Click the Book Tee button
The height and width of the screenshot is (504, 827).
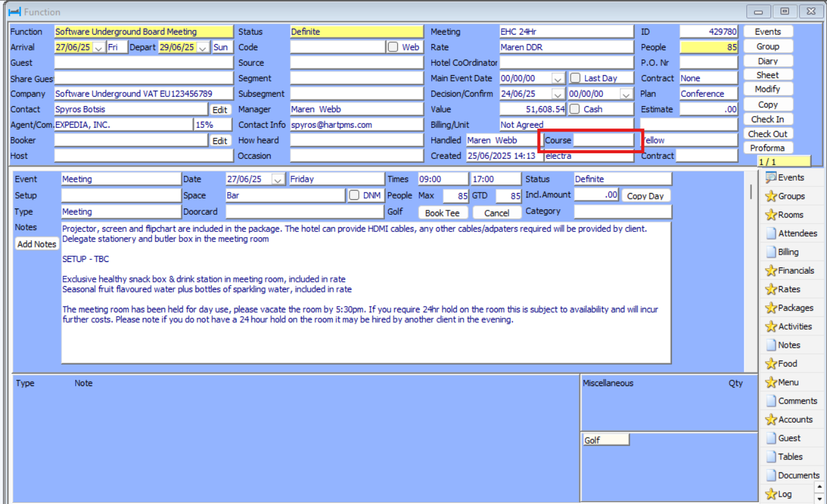pyautogui.click(x=443, y=212)
